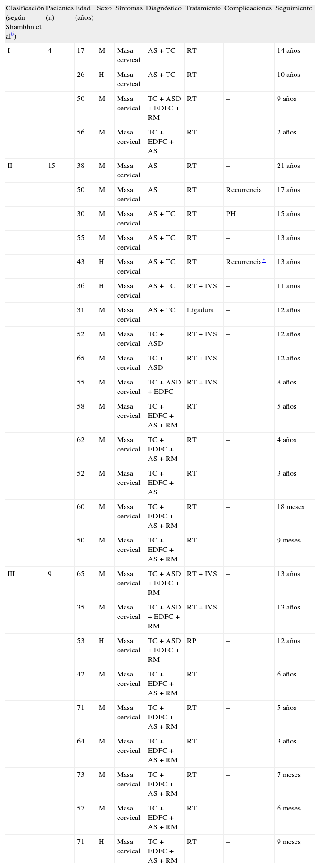320x868 pixels.
Task: Click the 21 años follow-up cell
Action: (x=288, y=166)
